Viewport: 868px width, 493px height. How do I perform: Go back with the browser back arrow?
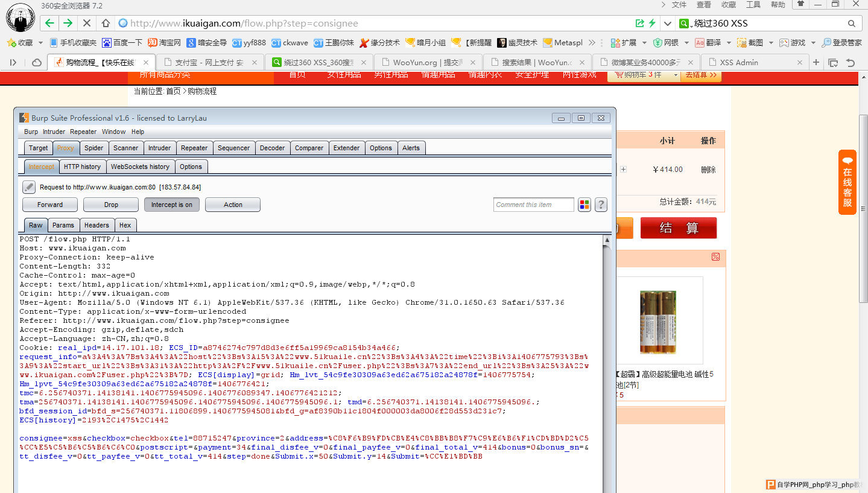click(x=49, y=23)
